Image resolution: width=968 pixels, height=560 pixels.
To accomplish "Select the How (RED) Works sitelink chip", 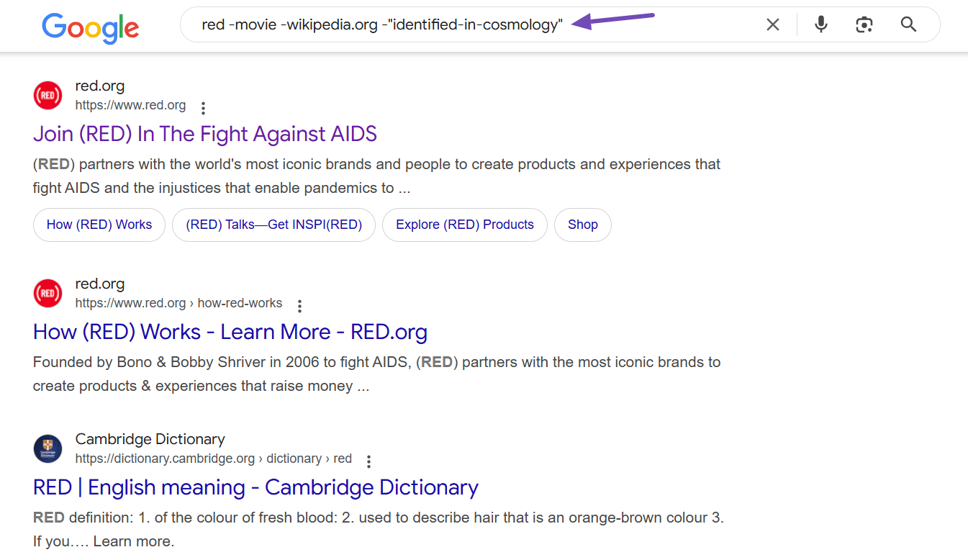I will click(x=99, y=225).
